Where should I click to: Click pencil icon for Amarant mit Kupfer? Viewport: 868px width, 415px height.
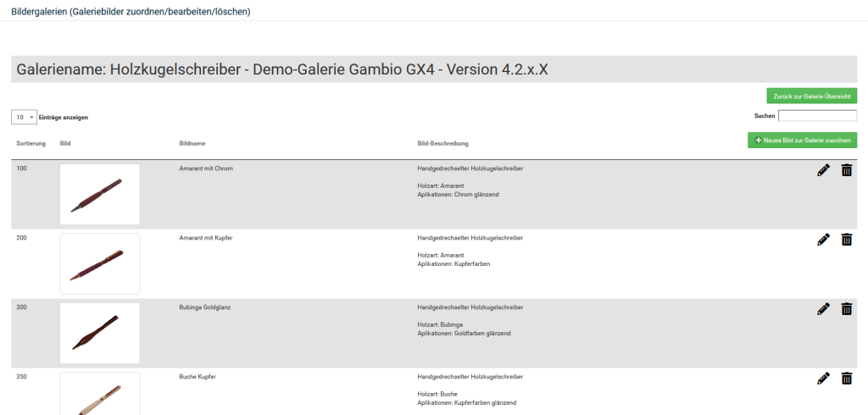click(x=823, y=240)
